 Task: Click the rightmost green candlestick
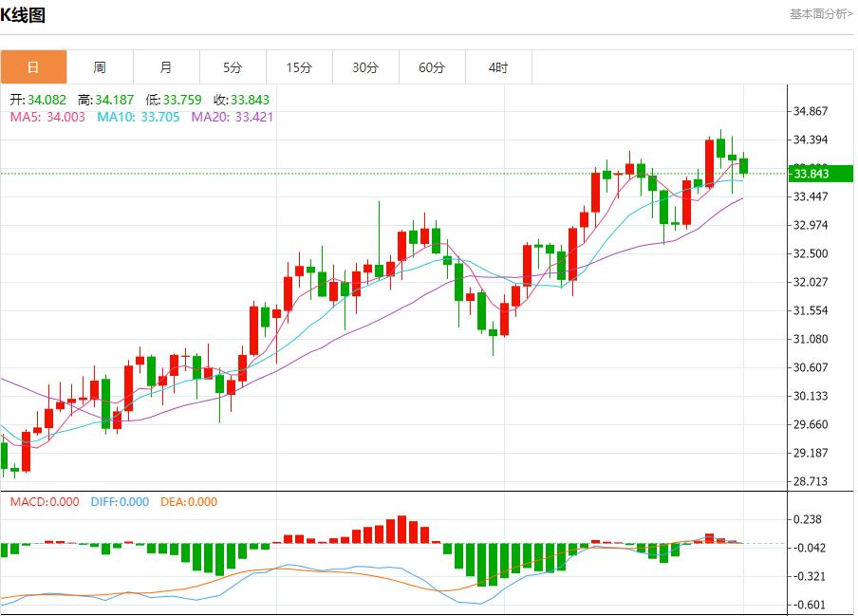tap(744, 166)
